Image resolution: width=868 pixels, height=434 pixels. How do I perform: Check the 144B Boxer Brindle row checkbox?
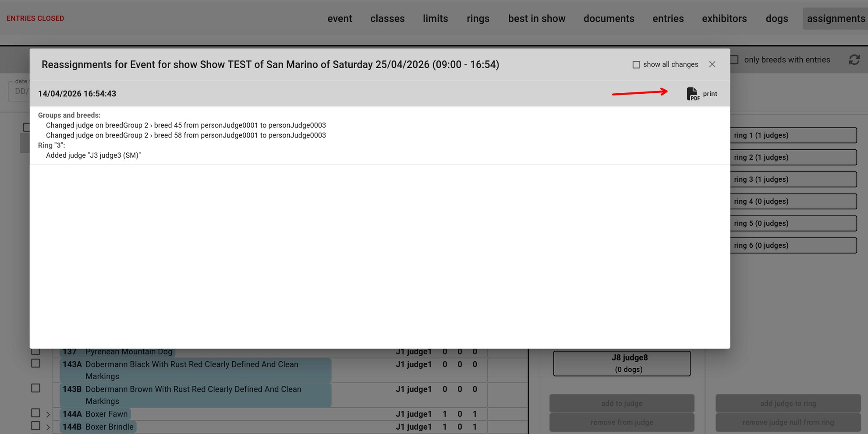36,426
